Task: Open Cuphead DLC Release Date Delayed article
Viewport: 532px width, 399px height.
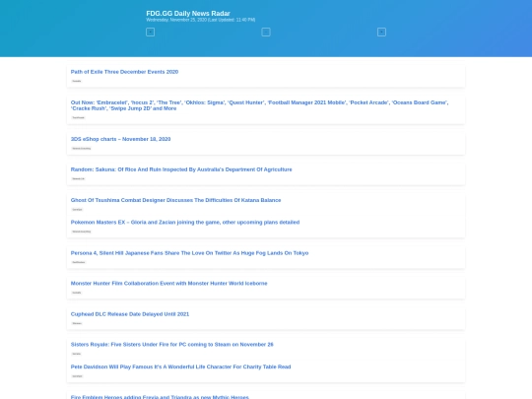Action: 130,314
